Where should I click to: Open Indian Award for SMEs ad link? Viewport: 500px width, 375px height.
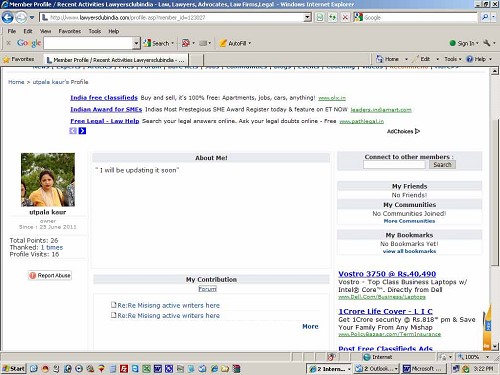[x=106, y=109]
